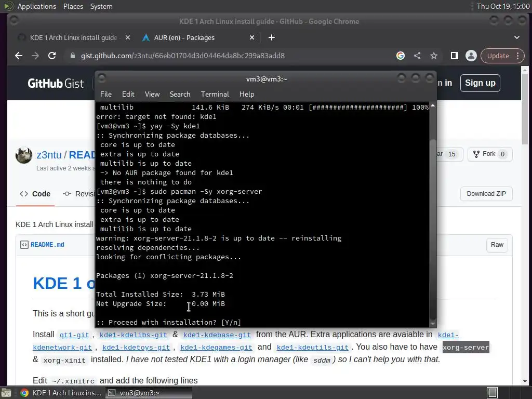
Task: Go forward in Chrome
Action: click(35, 56)
